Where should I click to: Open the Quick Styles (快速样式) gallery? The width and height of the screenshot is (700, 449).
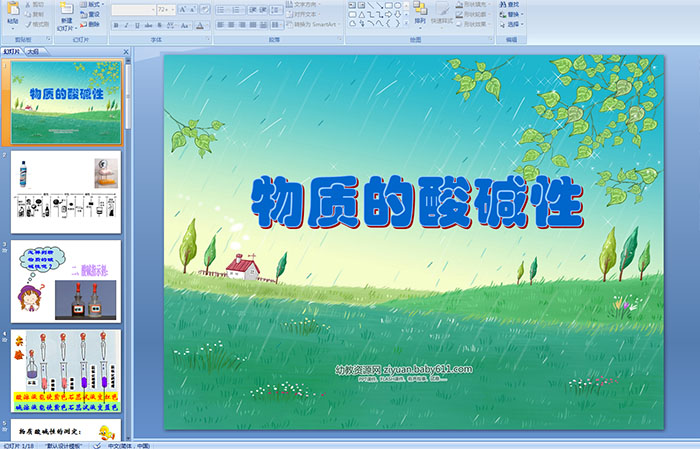(x=442, y=15)
